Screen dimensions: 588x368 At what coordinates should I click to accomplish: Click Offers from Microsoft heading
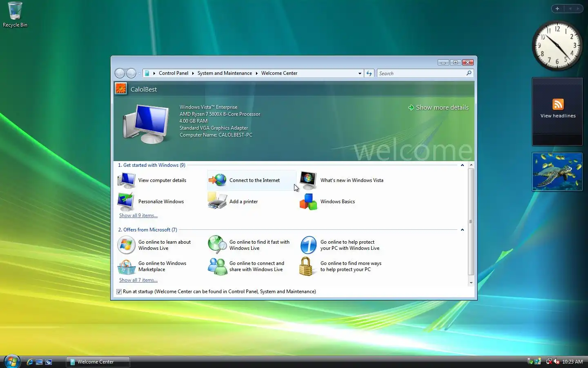pyautogui.click(x=147, y=230)
